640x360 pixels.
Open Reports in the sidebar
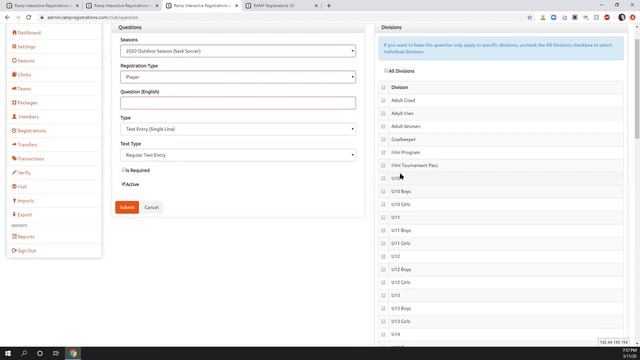coord(23,237)
